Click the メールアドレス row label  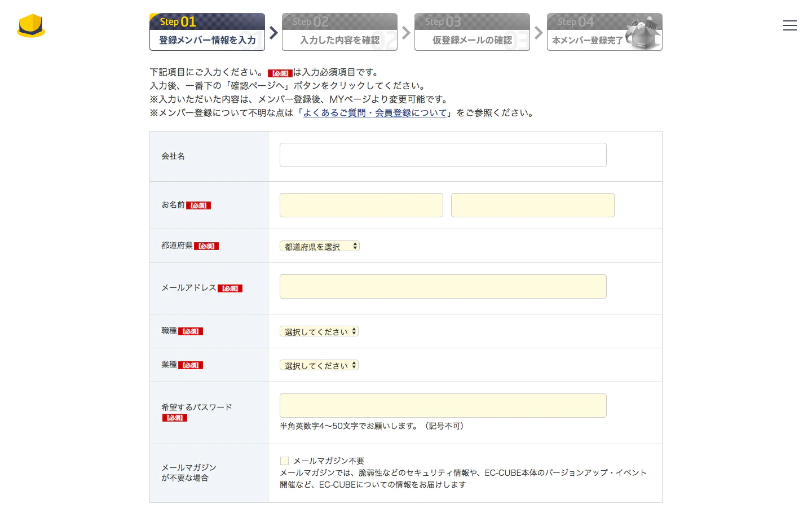[x=189, y=288]
